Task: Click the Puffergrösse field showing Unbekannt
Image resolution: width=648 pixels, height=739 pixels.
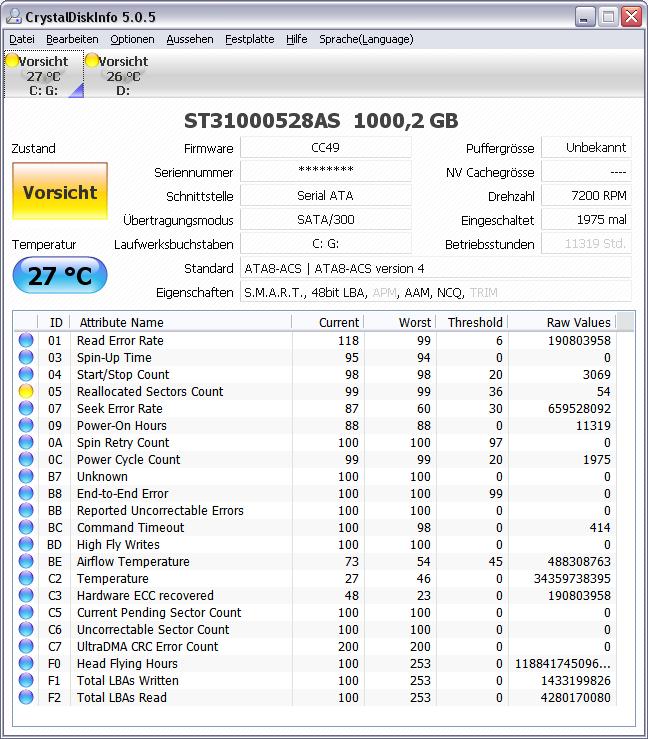Action: pos(587,148)
